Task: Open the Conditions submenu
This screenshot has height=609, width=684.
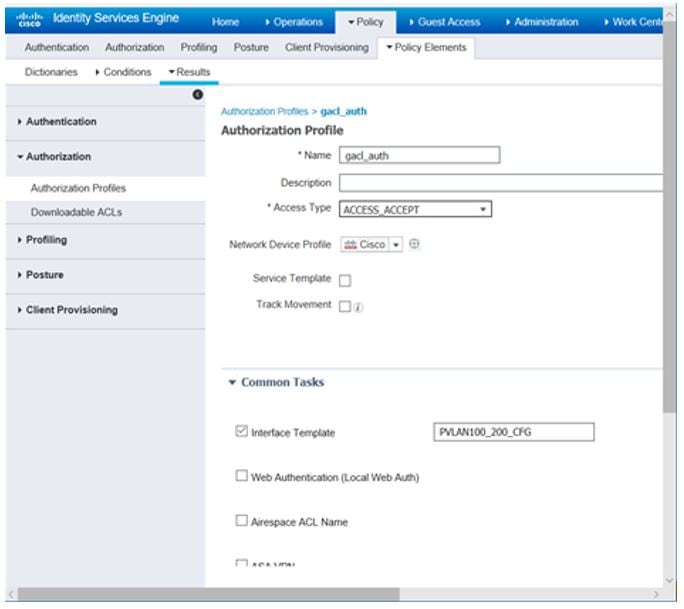Action: point(123,72)
